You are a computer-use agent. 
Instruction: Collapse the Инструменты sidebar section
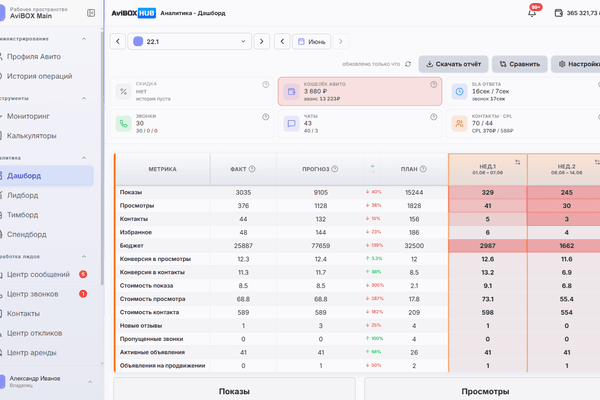tap(84, 98)
